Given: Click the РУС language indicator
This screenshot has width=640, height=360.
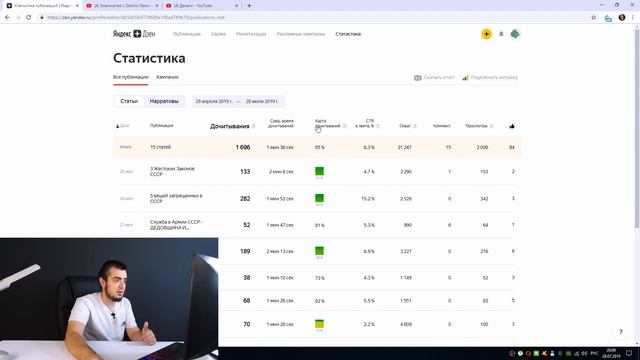Looking at the screenshot, I should (594, 353).
